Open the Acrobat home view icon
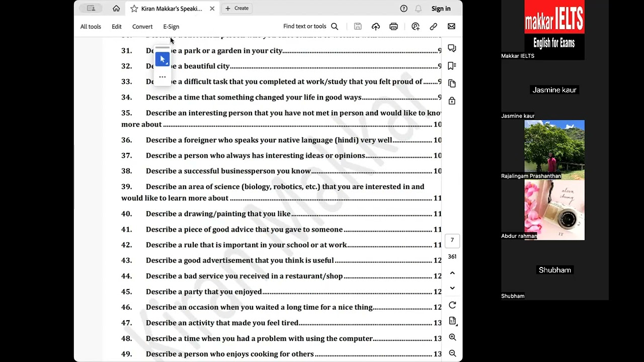This screenshot has width=644, height=362. 116,9
